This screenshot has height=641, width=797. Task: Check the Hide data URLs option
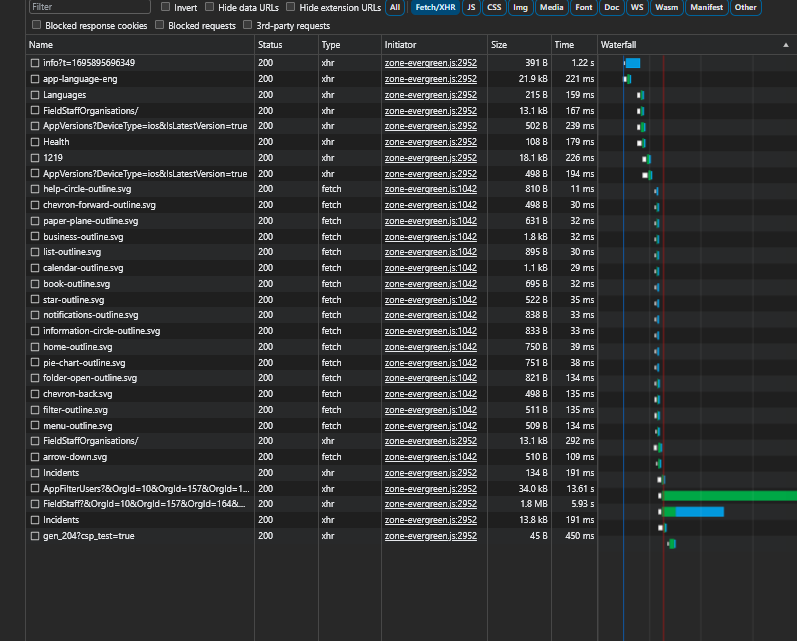pos(209,7)
